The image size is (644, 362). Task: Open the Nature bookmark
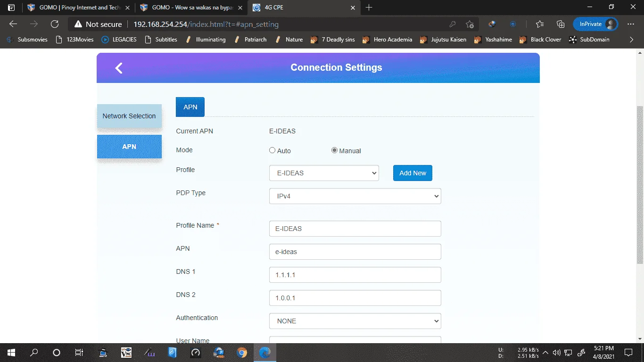[x=289, y=40]
